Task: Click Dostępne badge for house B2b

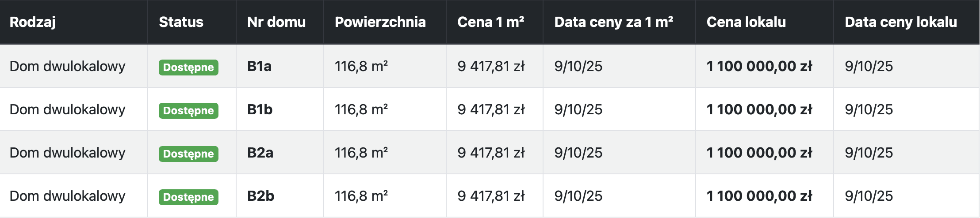Action: (x=188, y=197)
